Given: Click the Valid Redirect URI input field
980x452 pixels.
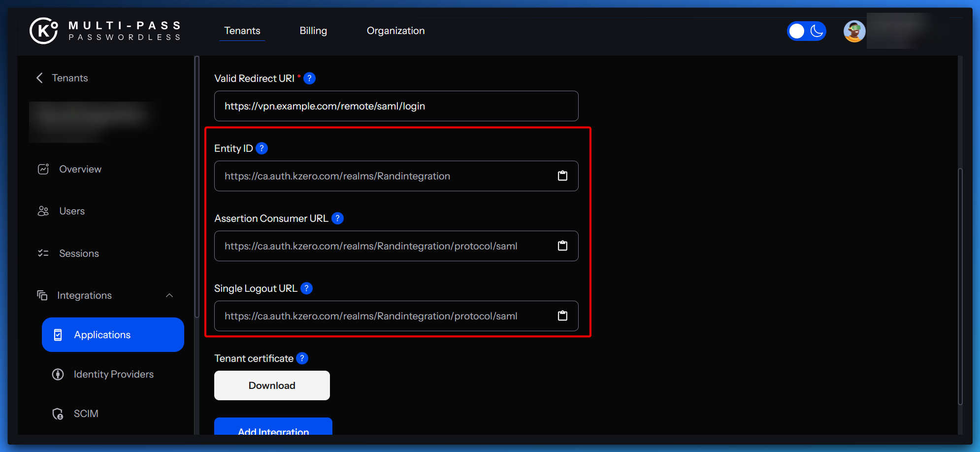Looking at the screenshot, I should click(396, 106).
